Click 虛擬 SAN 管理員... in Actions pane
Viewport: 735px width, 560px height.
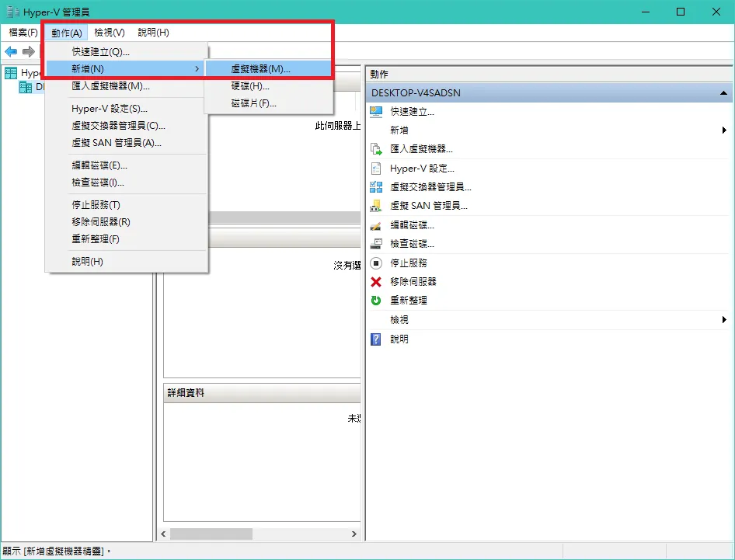428,206
